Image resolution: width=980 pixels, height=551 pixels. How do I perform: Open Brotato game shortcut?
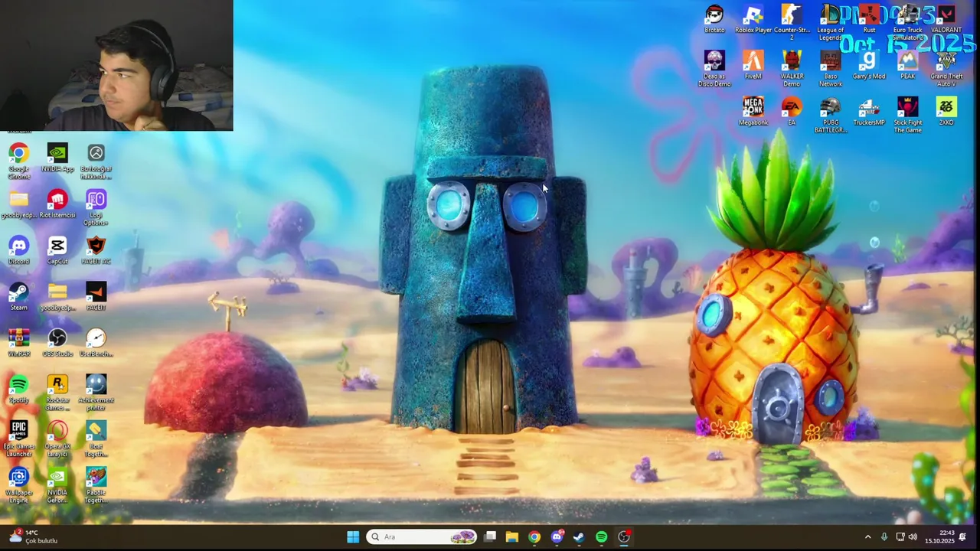point(714,19)
